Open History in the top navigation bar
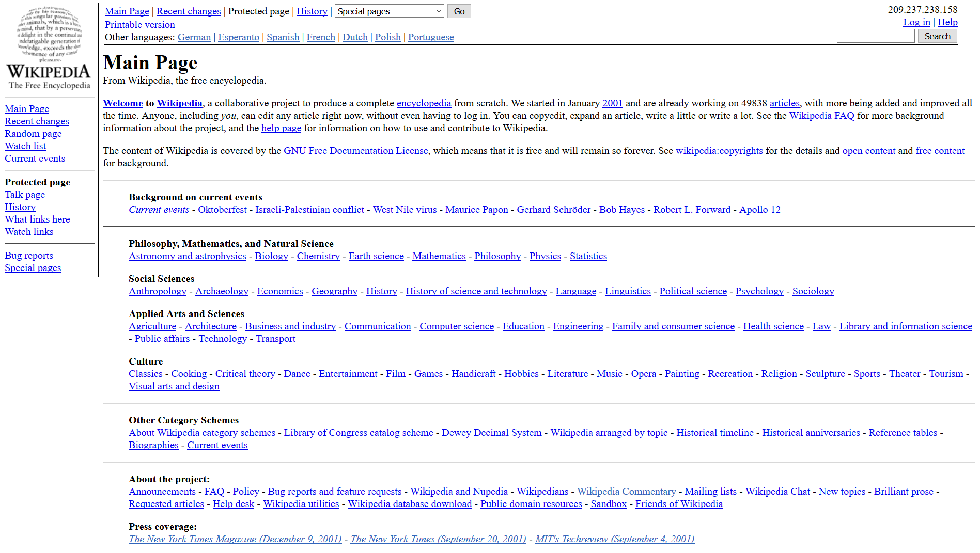 tap(312, 11)
